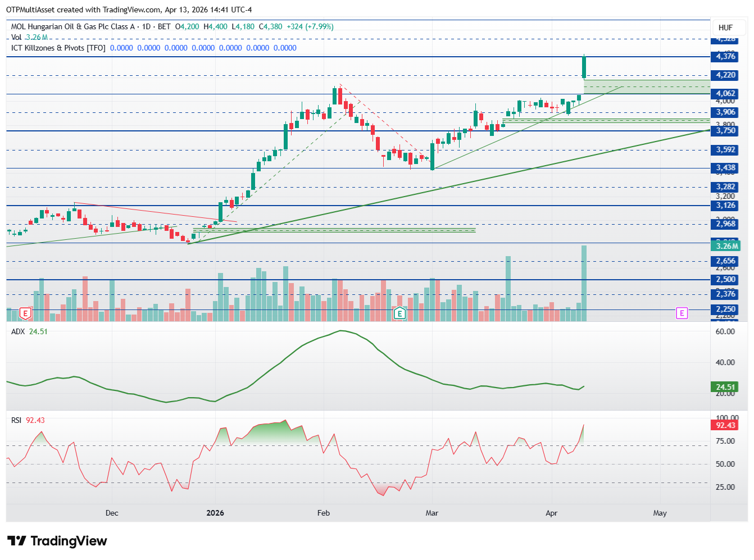Viewport: 754px width, 560px height.
Task: Click the 4,376 price label
Action: [725, 56]
